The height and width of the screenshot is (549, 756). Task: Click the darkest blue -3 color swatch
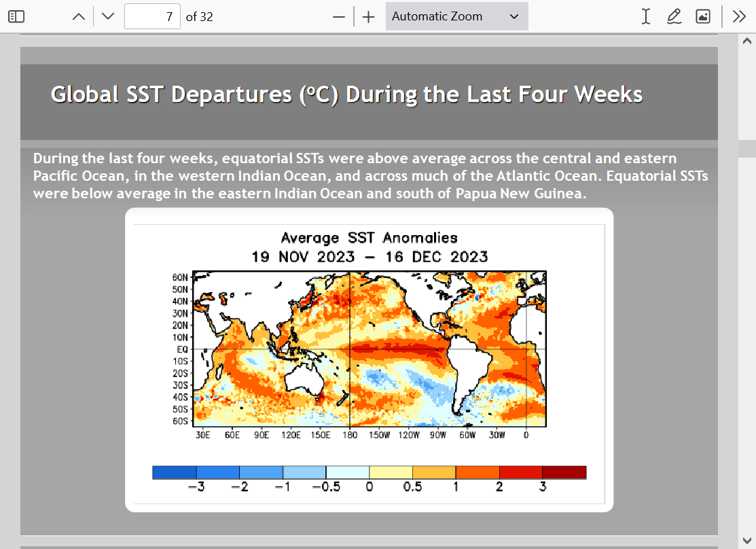tap(175, 472)
